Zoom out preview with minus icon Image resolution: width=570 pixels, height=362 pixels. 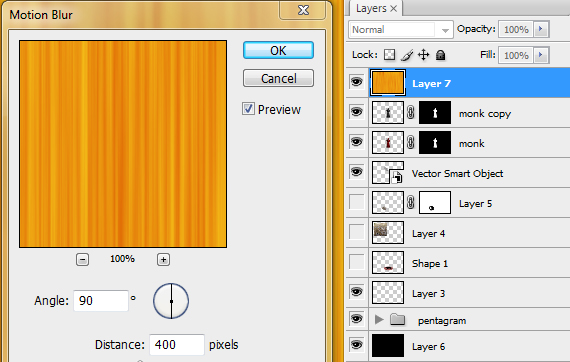tap(83, 260)
